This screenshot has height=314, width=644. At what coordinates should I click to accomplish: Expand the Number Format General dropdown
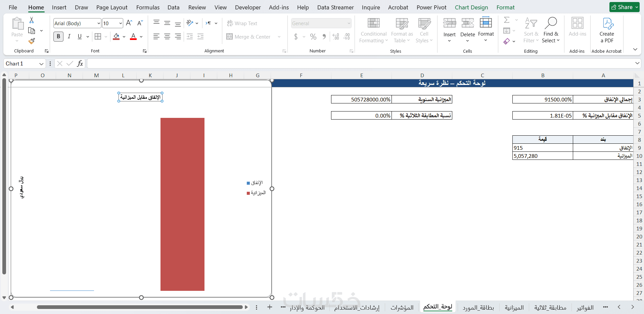[349, 23]
